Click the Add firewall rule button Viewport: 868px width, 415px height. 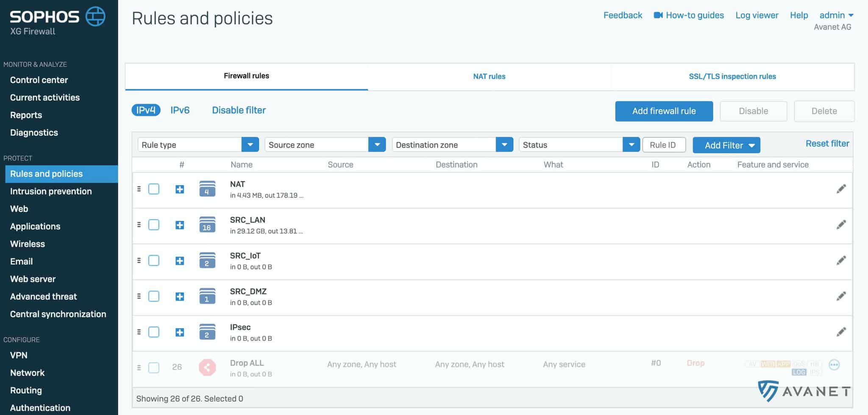pyautogui.click(x=664, y=111)
